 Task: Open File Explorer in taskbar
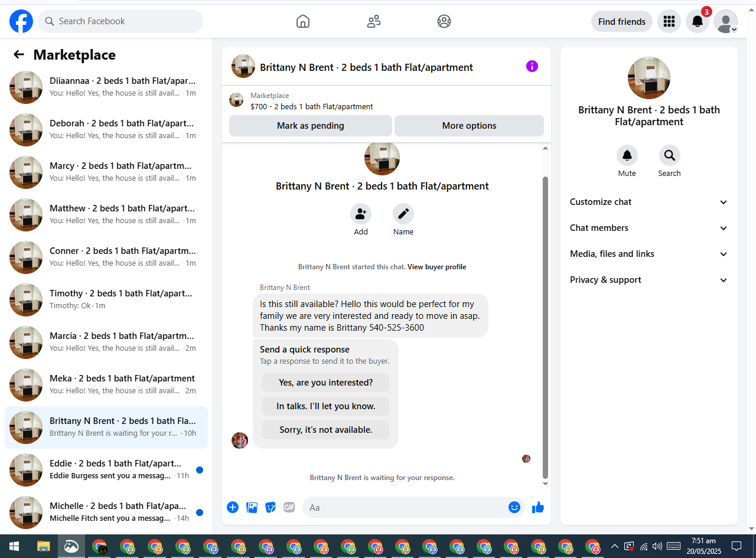point(44,546)
